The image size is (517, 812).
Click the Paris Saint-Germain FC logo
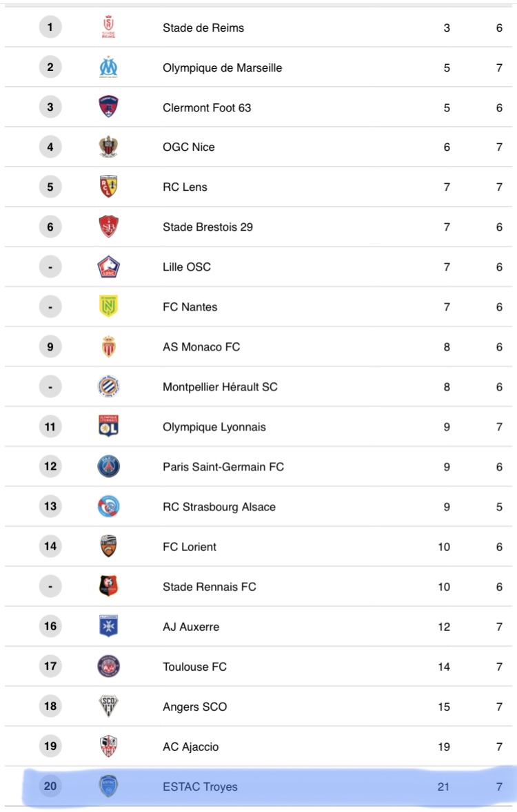108,466
